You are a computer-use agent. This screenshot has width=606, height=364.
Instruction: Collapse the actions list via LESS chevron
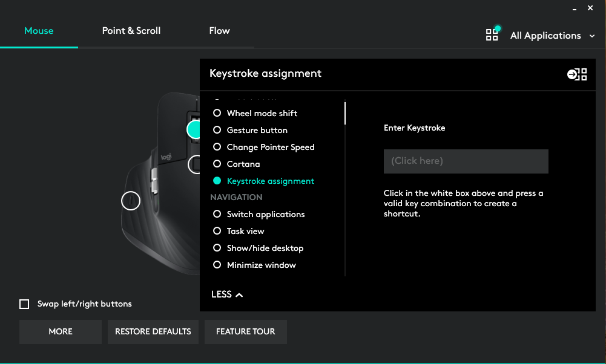pos(227,294)
